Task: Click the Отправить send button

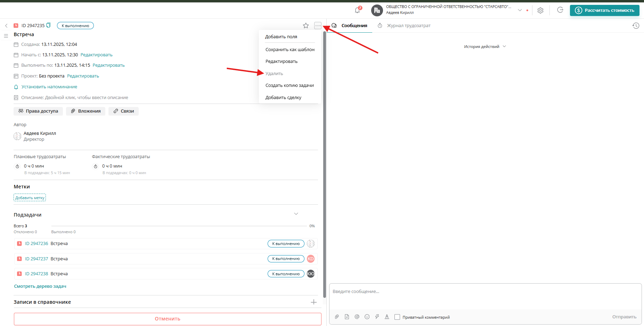Action: 624,317
